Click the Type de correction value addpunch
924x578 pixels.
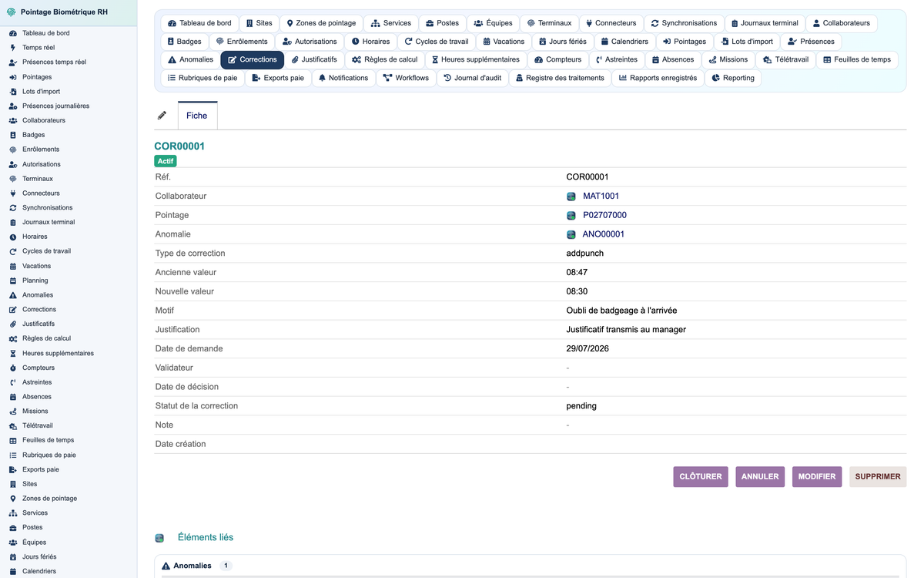pyautogui.click(x=585, y=254)
